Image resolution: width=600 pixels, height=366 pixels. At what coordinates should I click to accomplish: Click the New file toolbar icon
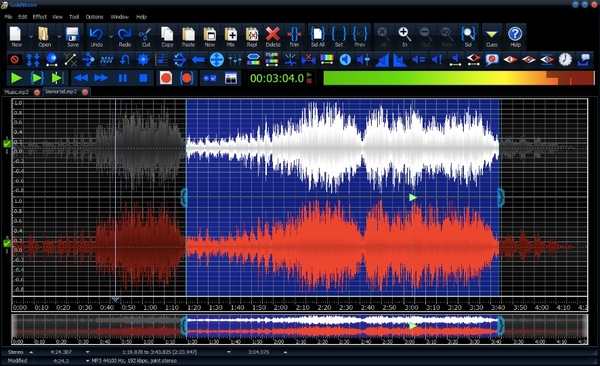(16, 34)
